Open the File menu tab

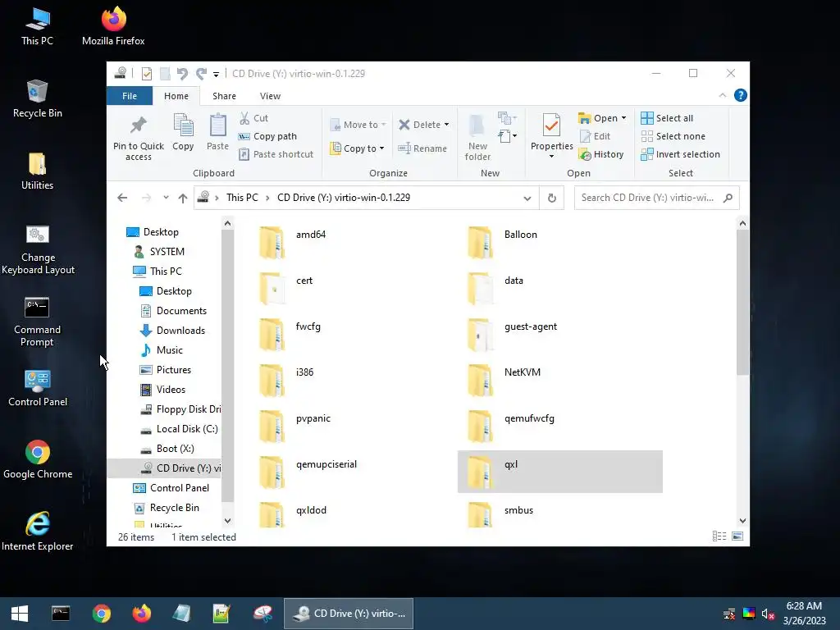129,96
